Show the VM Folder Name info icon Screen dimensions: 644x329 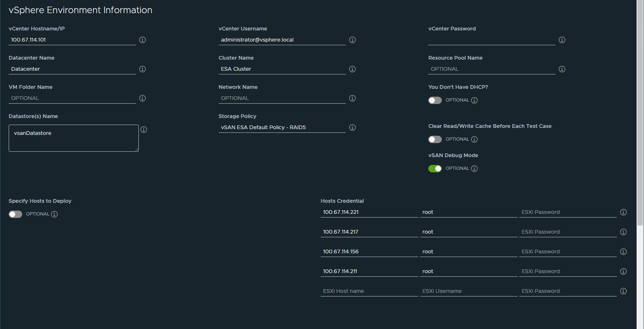[x=142, y=98]
